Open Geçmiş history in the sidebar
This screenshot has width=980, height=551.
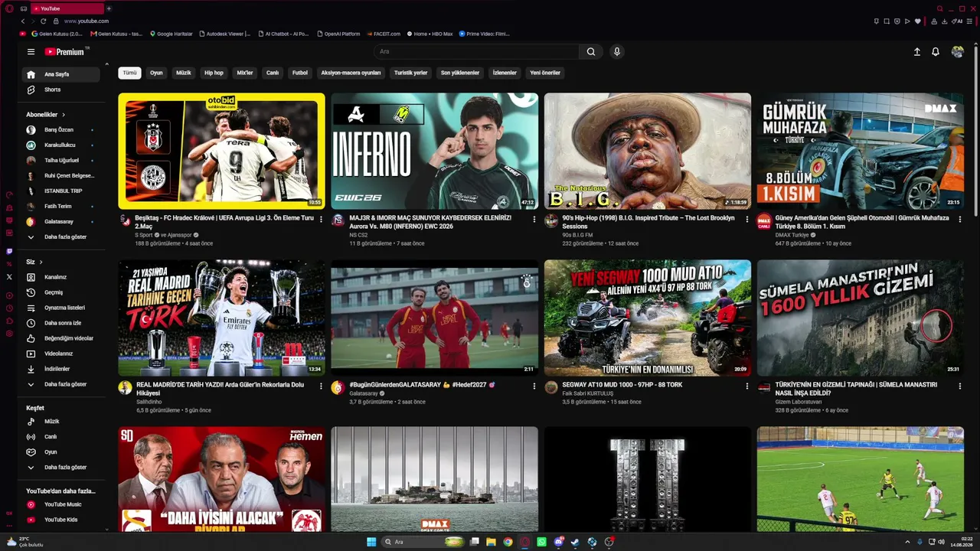point(61,292)
